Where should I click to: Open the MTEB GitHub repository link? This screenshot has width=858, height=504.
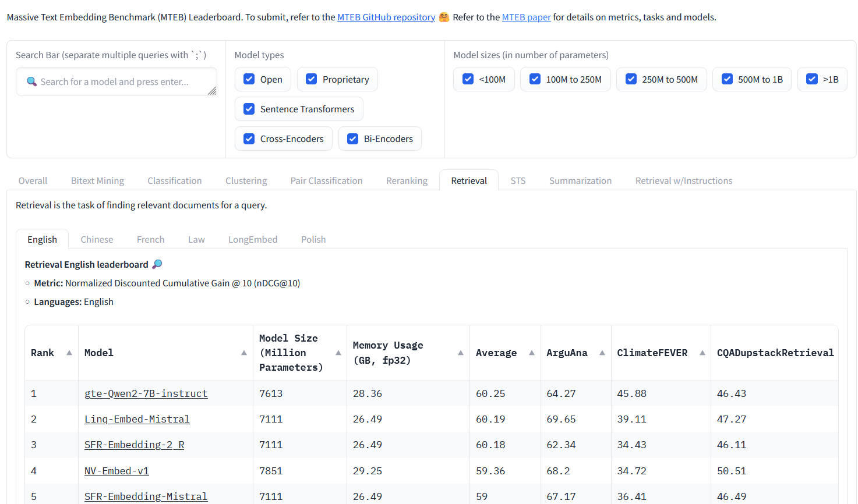(386, 17)
